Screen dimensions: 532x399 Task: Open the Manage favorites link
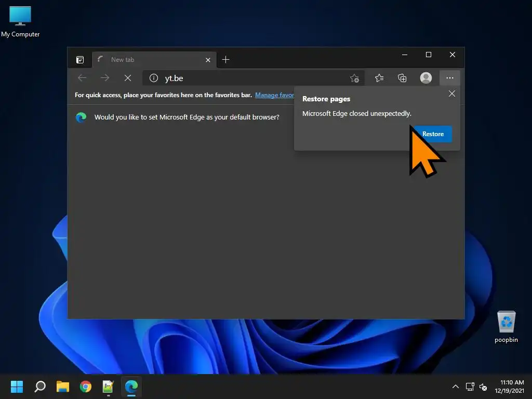click(x=274, y=95)
